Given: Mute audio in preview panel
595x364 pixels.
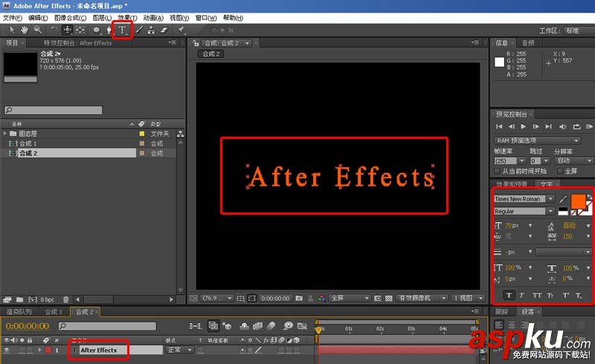Looking at the screenshot, I should [563, 126].
